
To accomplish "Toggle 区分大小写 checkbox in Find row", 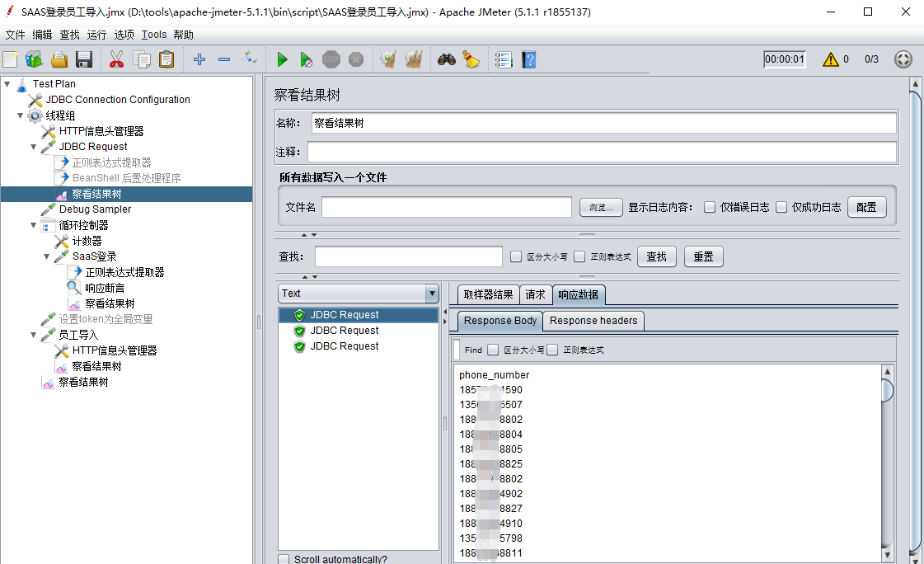I will click(x=493, y=350).
